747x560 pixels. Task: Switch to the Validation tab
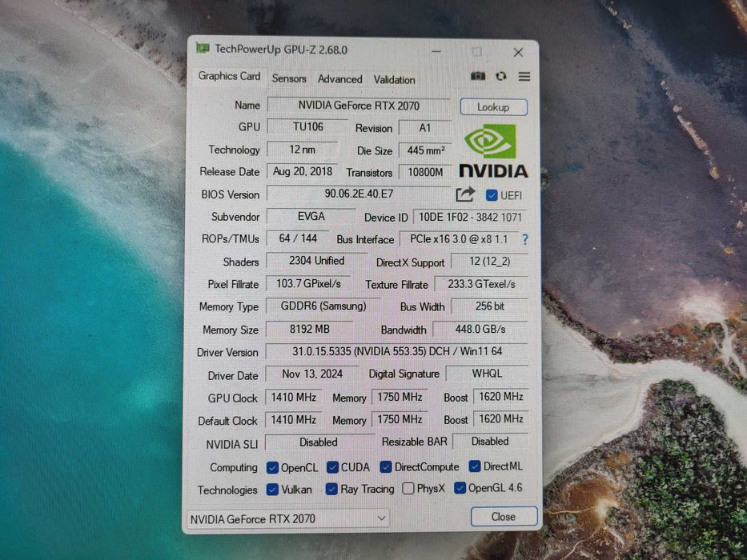[394, 79]
